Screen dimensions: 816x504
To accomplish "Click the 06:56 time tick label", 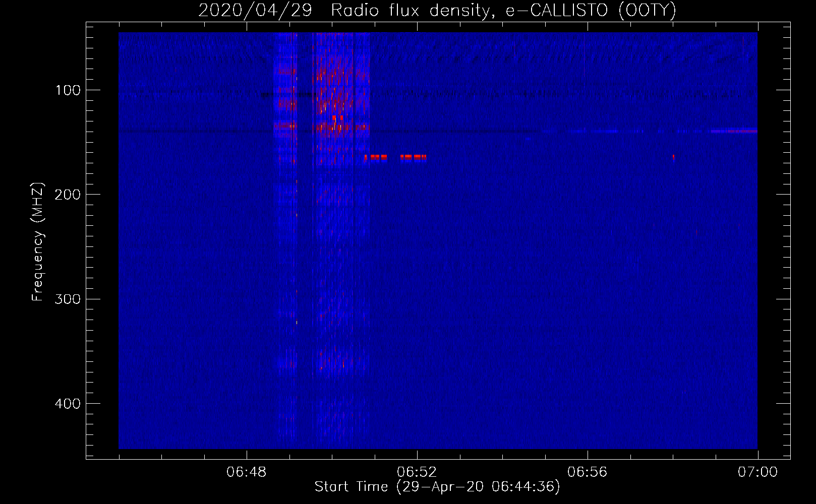I will pyautogui.click(x=588, y=472).
